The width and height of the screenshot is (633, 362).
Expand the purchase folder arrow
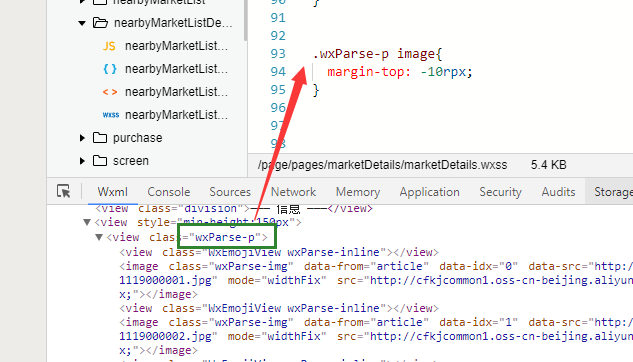click(82, 138)
